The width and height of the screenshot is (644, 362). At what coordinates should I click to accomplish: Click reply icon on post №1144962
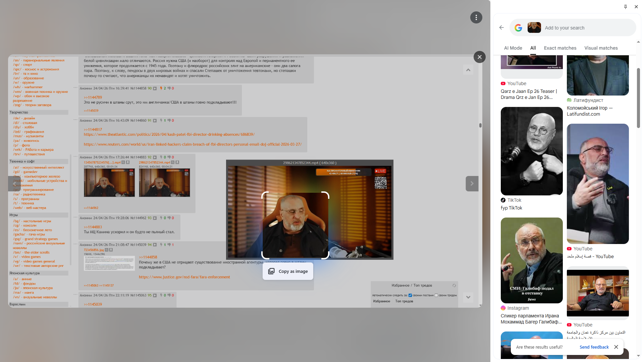pyautogui.click(x=155, y=218)
